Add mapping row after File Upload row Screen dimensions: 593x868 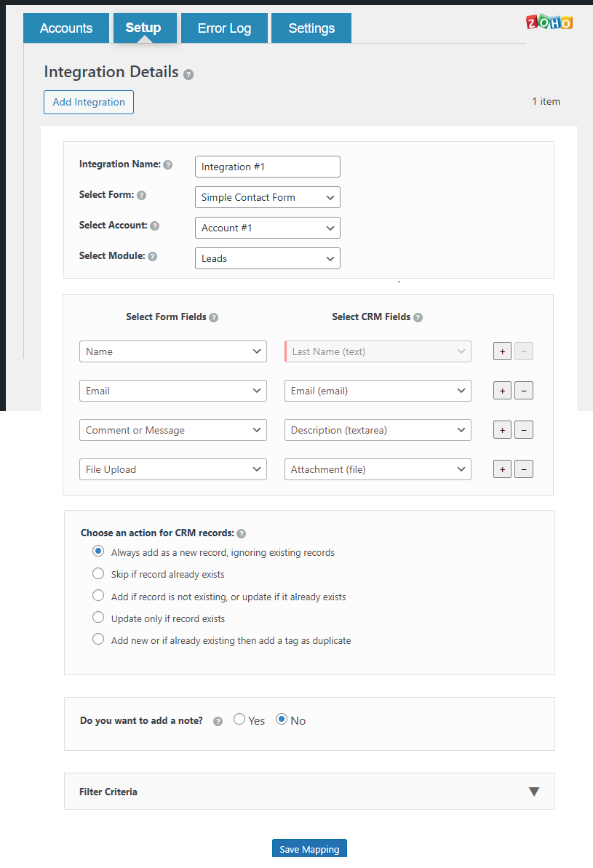point(502,469)
